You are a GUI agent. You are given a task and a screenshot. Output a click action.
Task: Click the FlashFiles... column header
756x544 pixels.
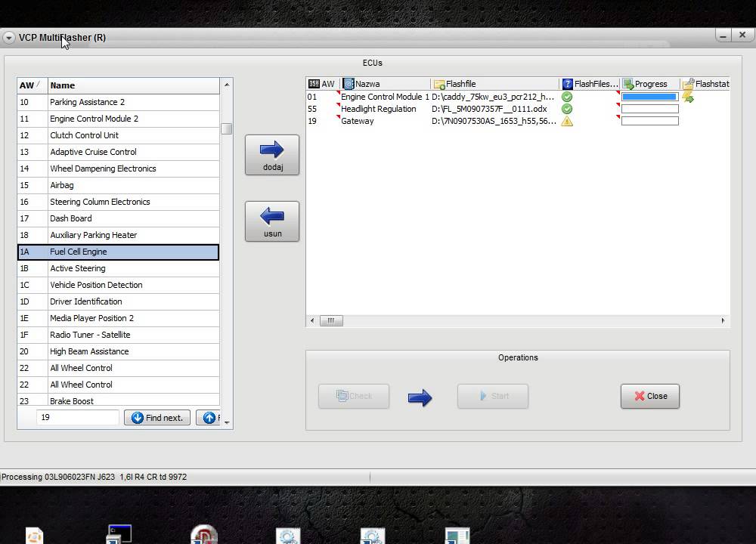point(590,84)
